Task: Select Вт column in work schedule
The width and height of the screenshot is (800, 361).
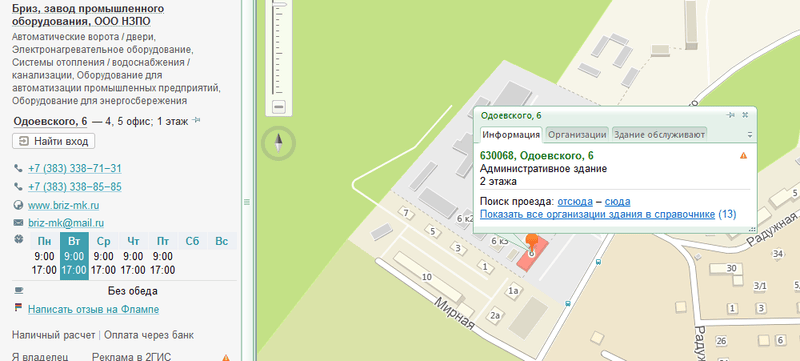Action: 74,256
